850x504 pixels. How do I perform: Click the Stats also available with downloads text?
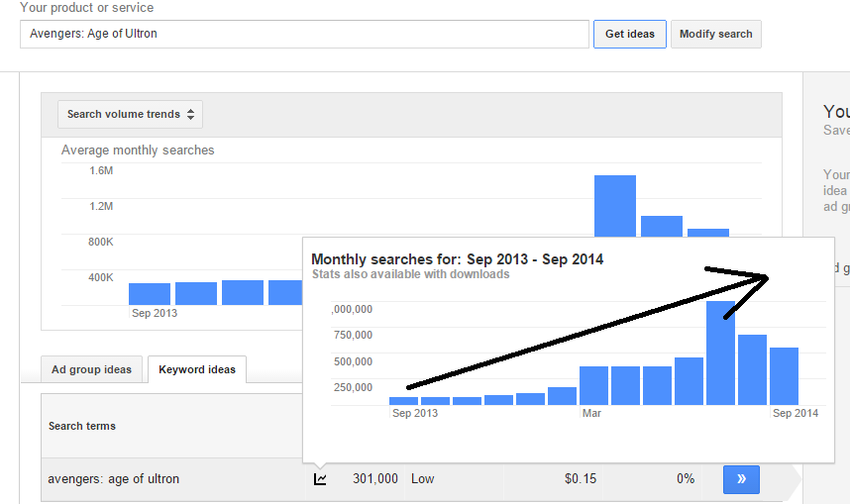click(x=410, y=274)
